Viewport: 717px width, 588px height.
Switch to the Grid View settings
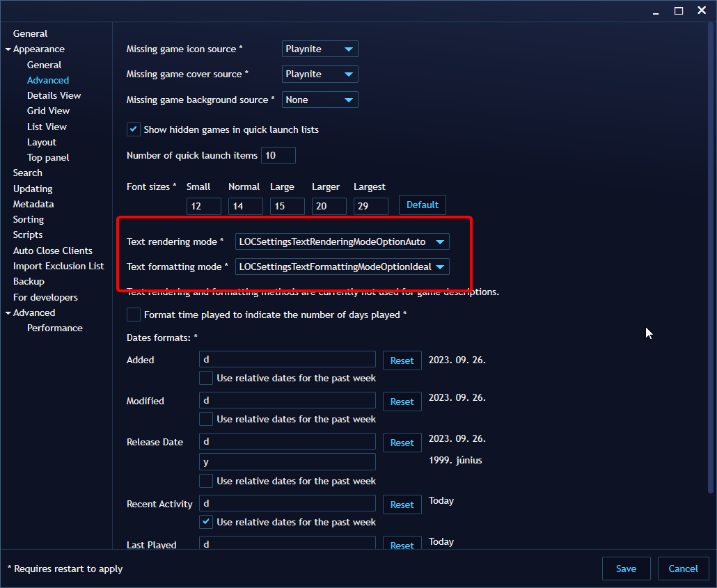coord(48,111)
